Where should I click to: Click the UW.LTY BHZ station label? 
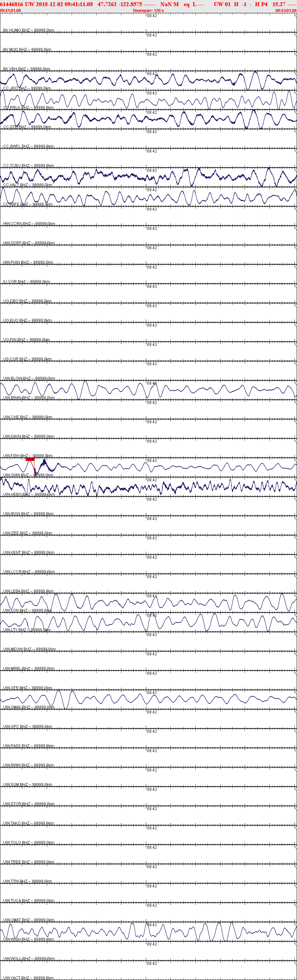[x=15, y=630]
